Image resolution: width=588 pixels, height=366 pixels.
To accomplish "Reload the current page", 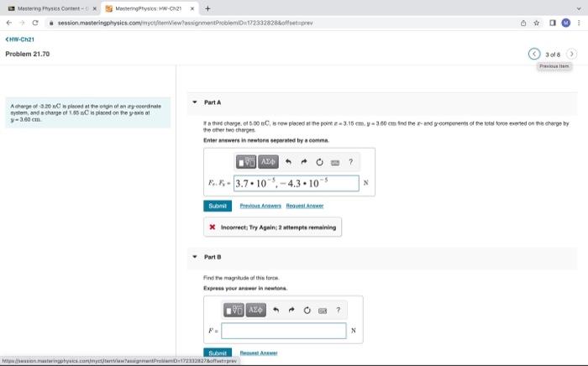I will pyautogui.click(x=35, y=23).
